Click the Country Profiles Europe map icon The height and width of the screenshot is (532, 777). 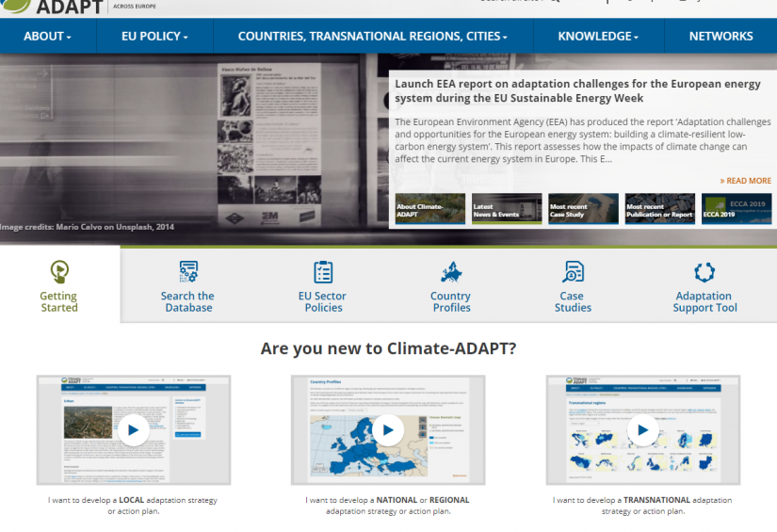pos(451,271)
